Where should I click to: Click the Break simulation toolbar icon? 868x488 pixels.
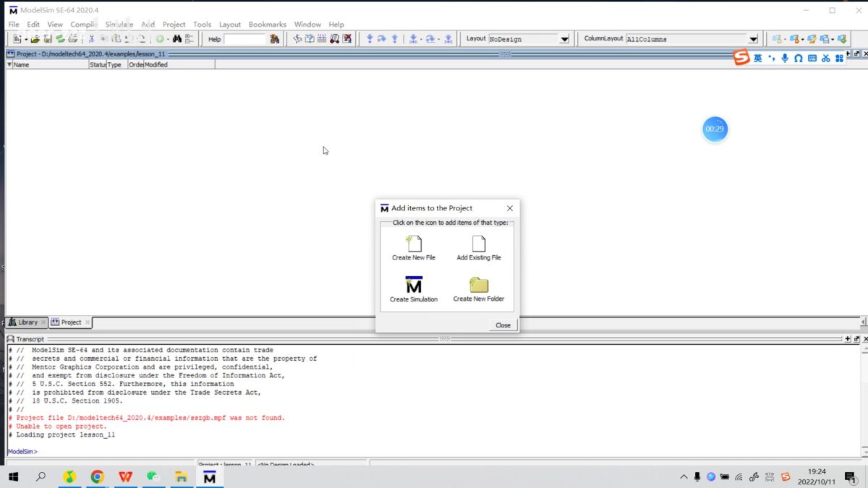(x=347, y=39)
